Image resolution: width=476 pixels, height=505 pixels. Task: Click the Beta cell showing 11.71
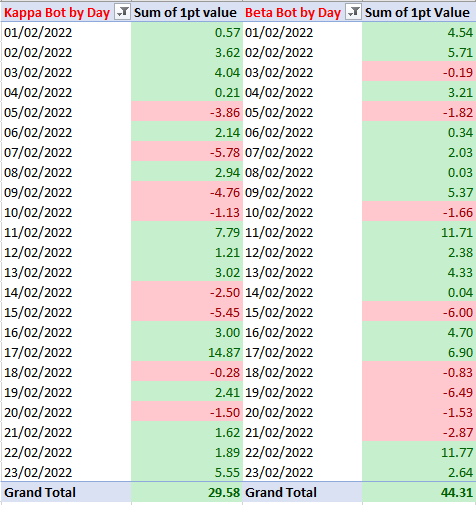click(419, 232)
